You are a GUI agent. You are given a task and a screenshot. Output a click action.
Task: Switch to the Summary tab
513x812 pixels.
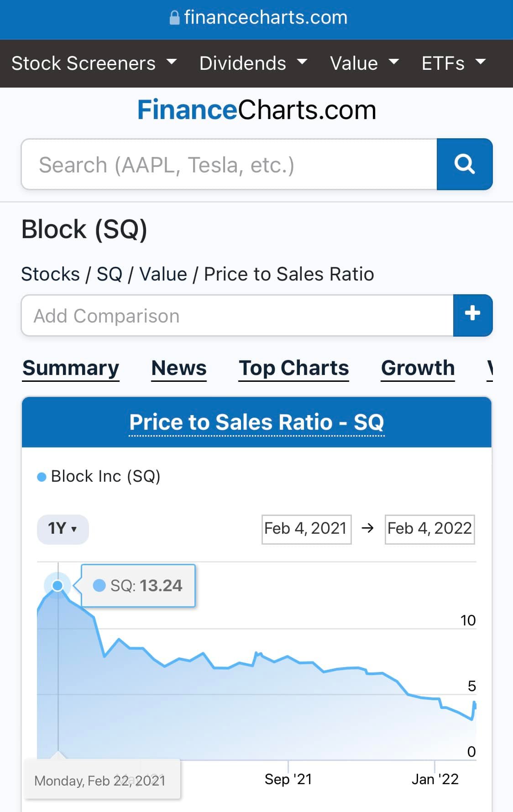click(x=71, y=368)
